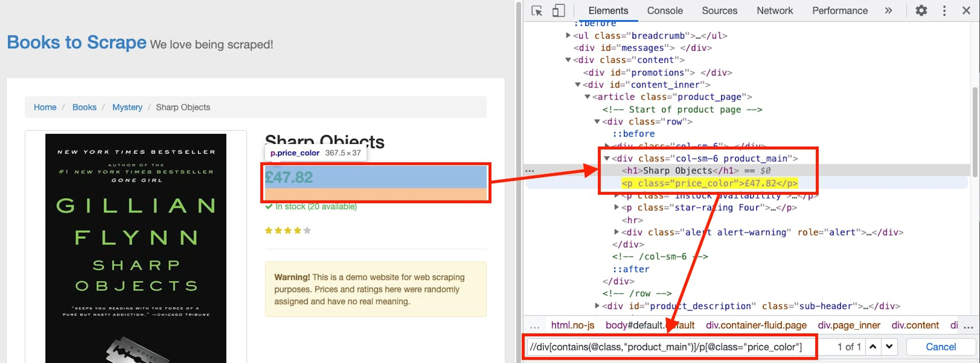Switch to the Console tab

(665, 11)
